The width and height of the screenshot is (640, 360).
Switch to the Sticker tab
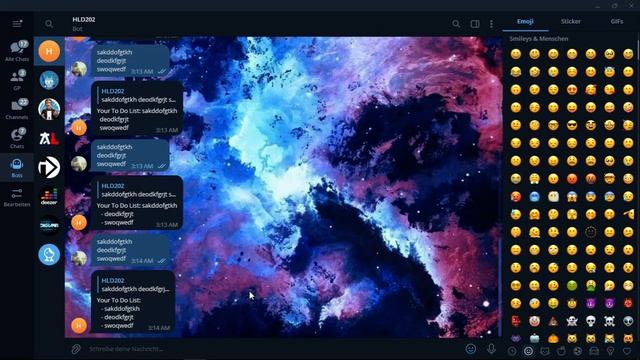coord(571,22)
